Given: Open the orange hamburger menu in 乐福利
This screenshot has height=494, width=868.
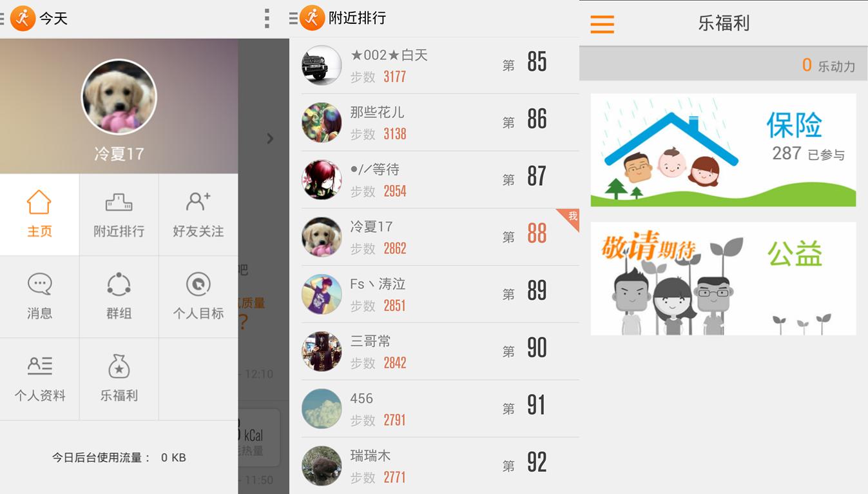Looking at the screenshot, I should (x=603, y=25).
